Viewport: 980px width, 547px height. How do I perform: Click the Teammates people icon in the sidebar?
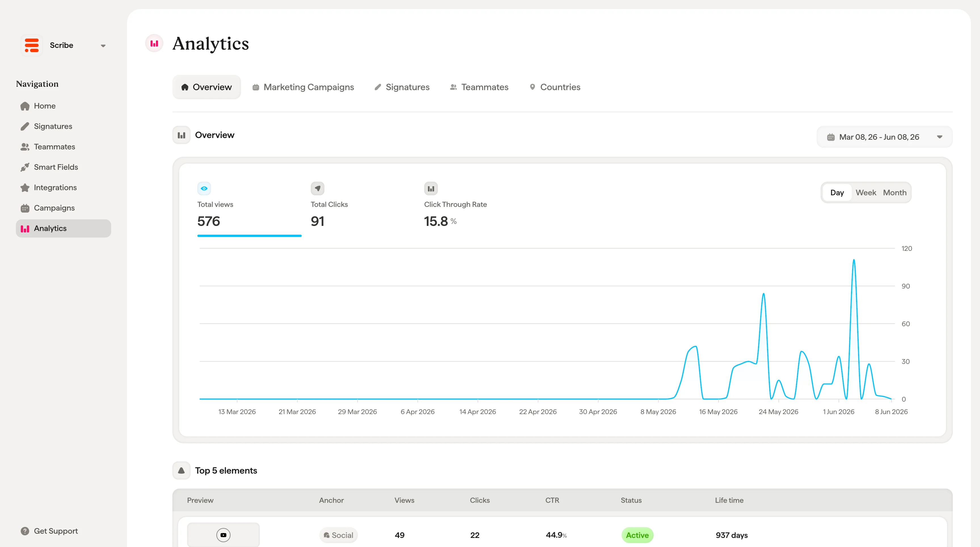[25, 147]
